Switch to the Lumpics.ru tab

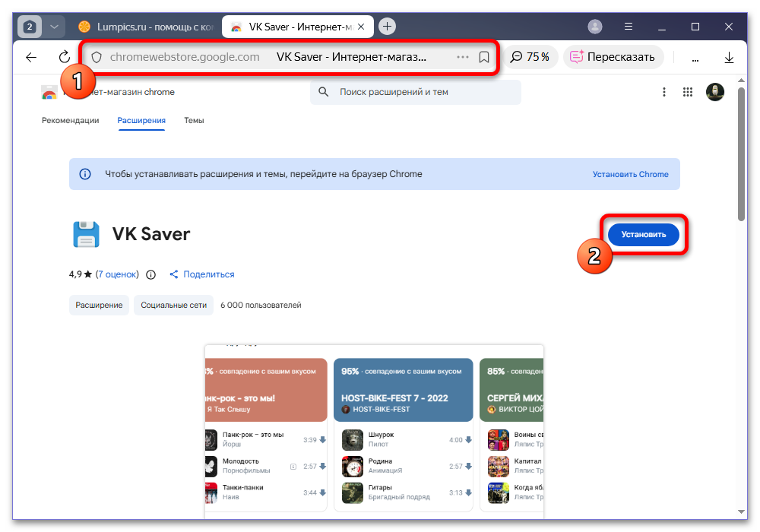point(147,27)
